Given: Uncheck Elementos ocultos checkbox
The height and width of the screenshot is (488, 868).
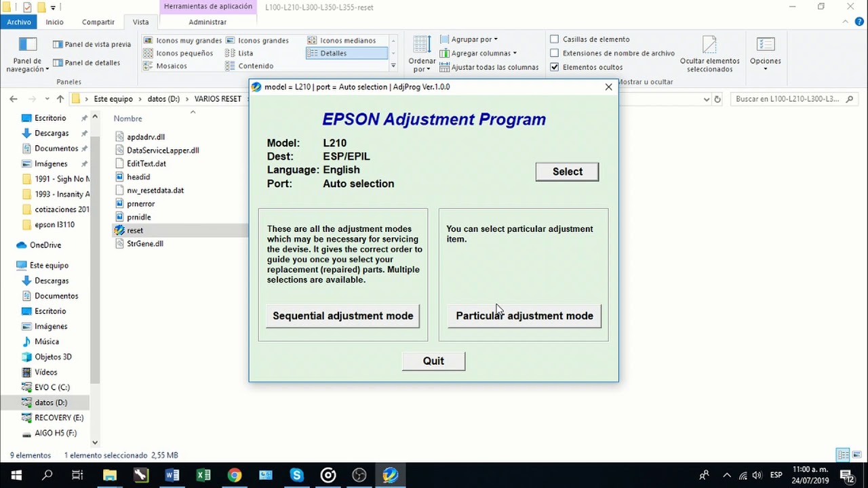Looking at the screenshot, I should pos(555,67).
